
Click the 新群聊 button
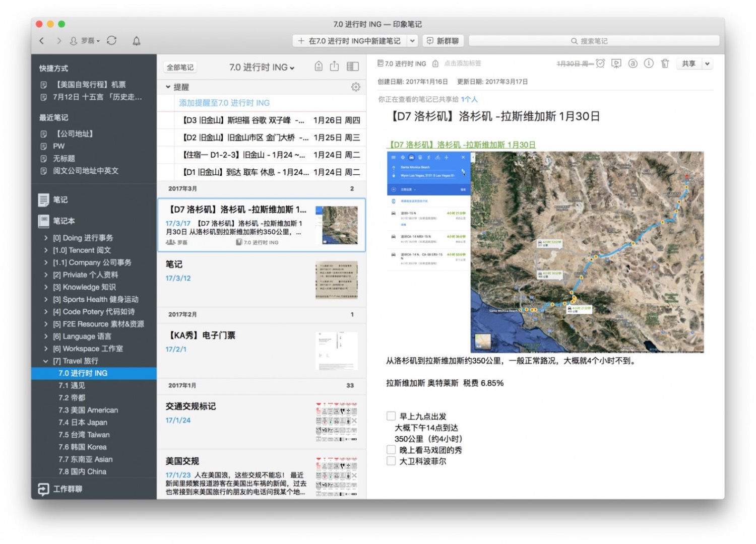coord(443,41)
